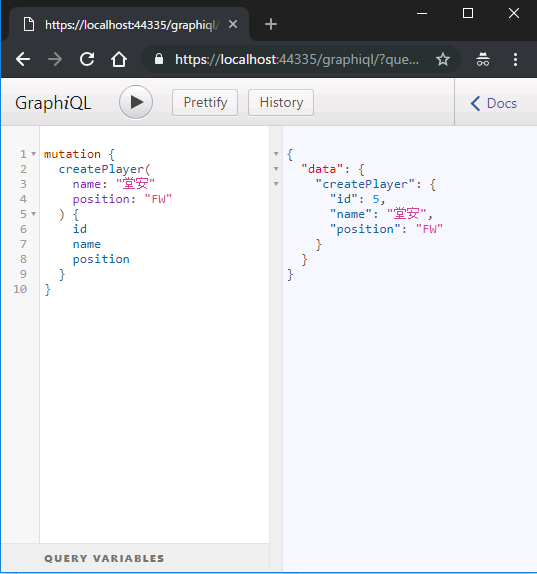This screenshot has height=574, width=537.
Task: Collapse the root result object
Action: coord(276,154)
